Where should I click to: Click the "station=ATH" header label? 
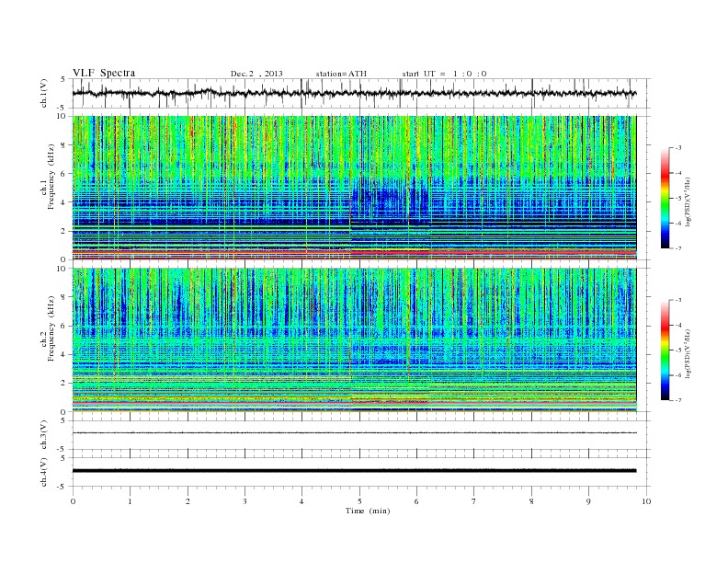pyautogui.click(x=341, y=74)
